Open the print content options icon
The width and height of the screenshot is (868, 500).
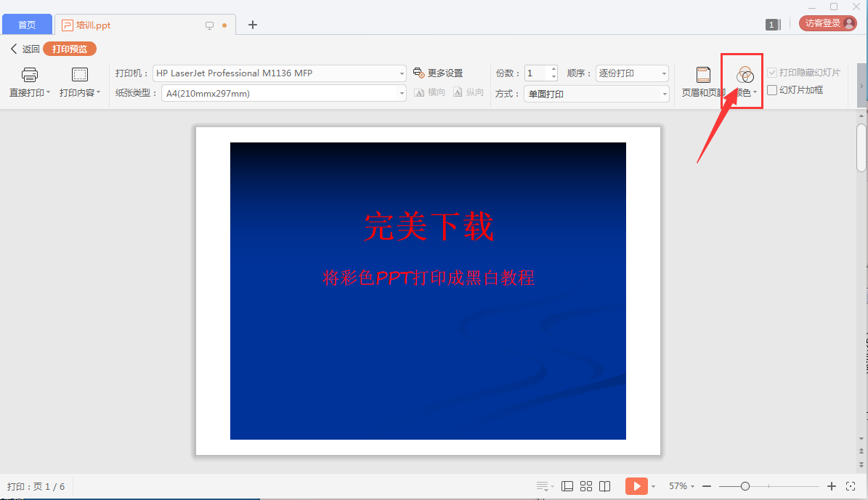79,75
